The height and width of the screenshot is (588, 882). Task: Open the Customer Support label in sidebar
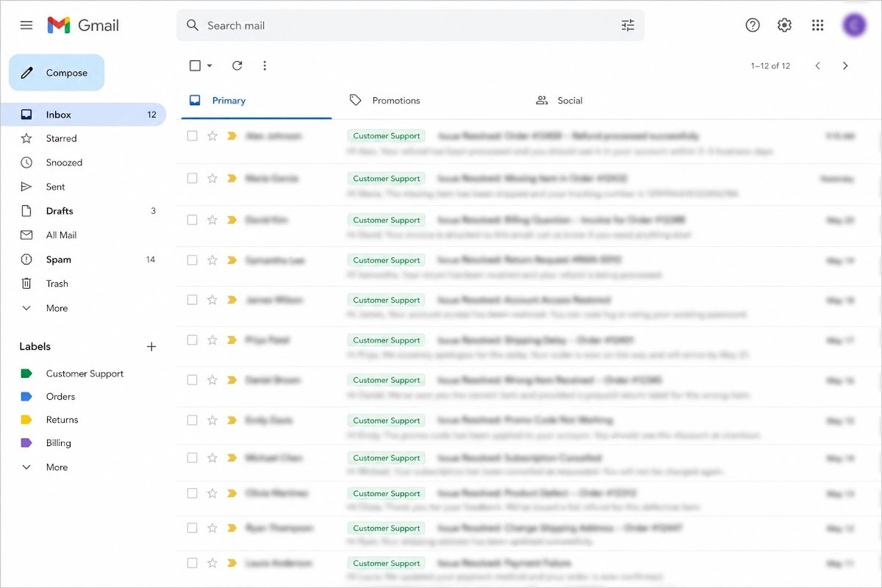click(x=83, y=373)
